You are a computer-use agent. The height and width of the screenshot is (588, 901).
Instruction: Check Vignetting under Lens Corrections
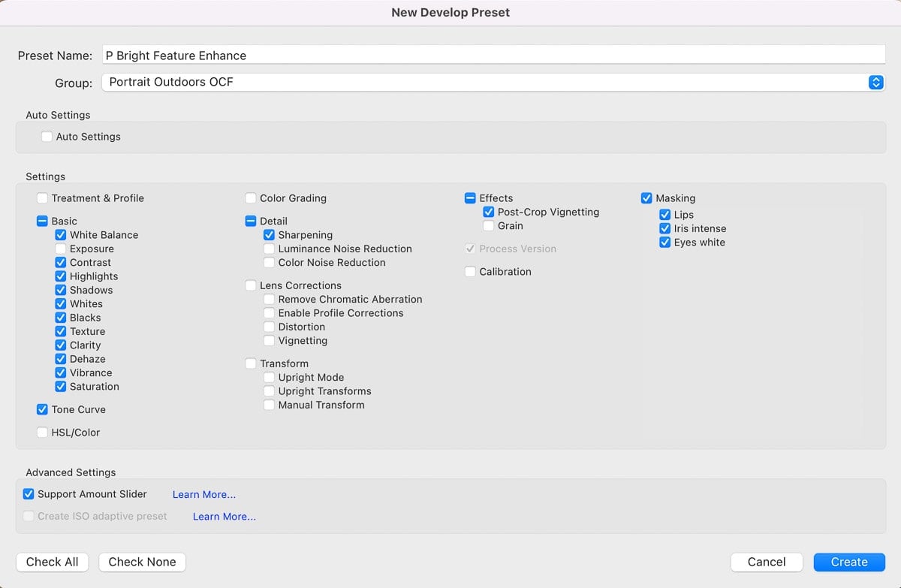pos(269,340)
